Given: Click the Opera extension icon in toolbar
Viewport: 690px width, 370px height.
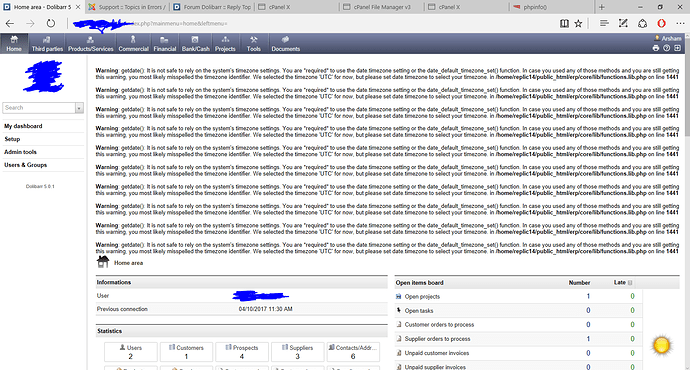Looking at the screenshot, I should point(661,23).
